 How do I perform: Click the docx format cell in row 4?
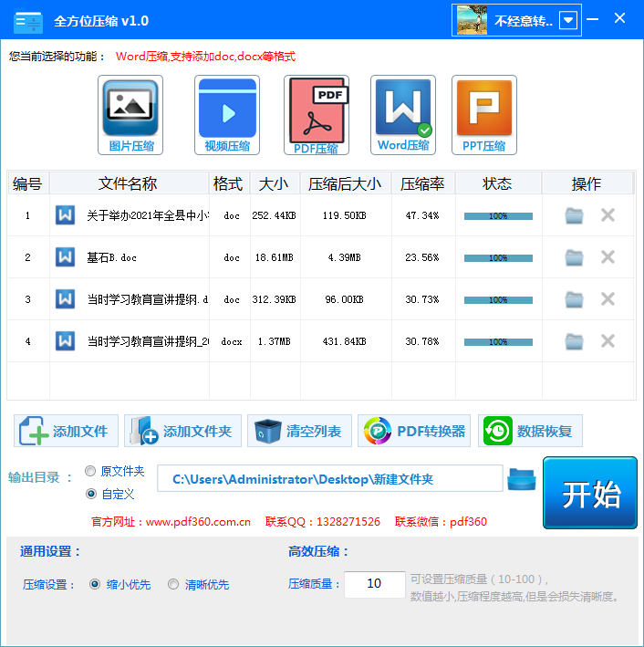tap(232, 341)
